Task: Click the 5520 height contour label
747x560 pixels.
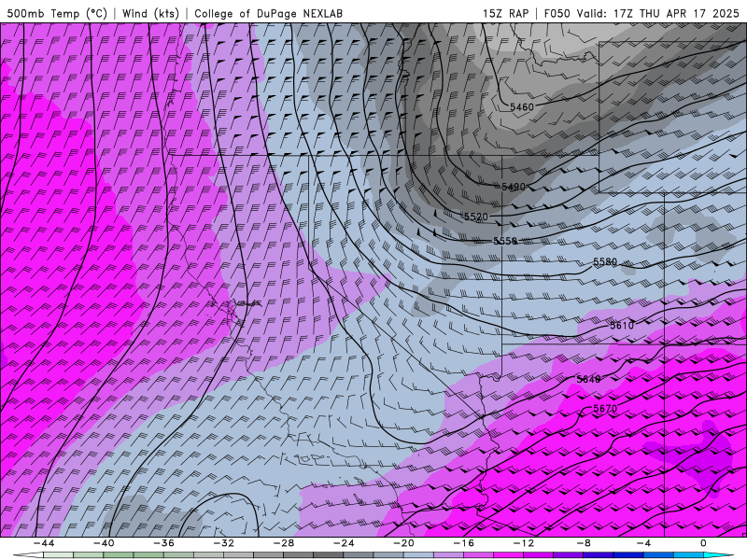Action: click(476, 217)
